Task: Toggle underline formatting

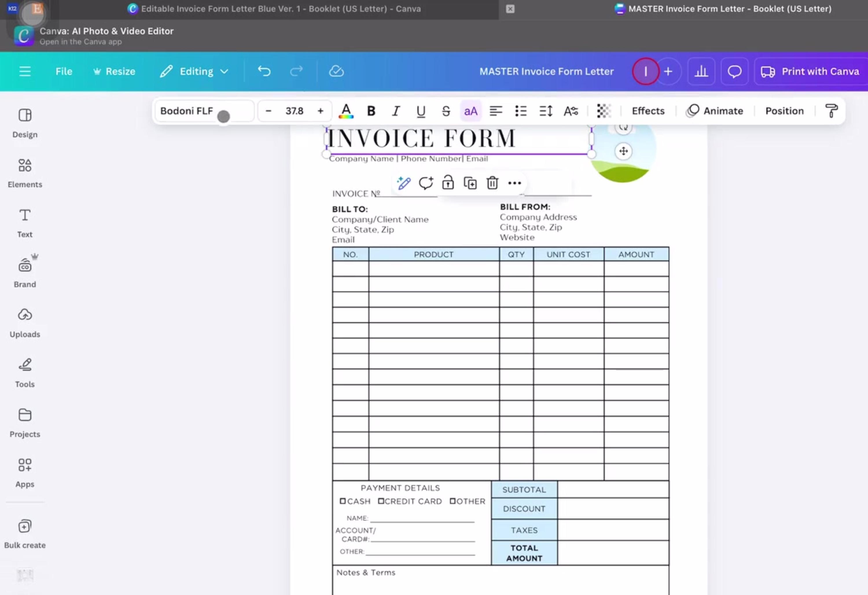Action: point(421,111)
